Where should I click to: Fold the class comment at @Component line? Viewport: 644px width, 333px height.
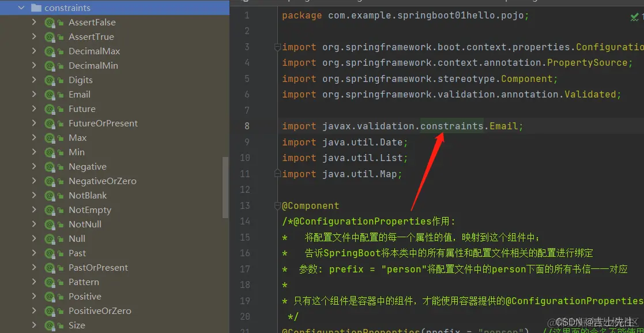(x=278, y=205)
